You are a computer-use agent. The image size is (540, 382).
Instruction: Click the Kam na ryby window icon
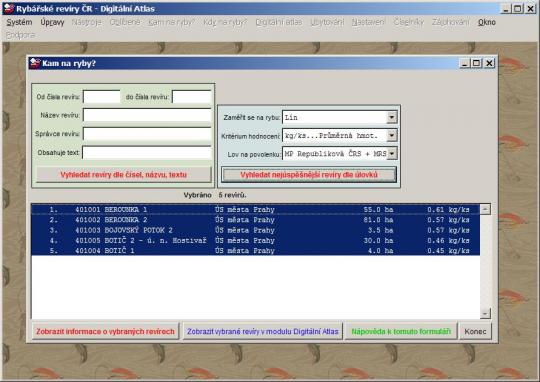[x=35, y=63]
